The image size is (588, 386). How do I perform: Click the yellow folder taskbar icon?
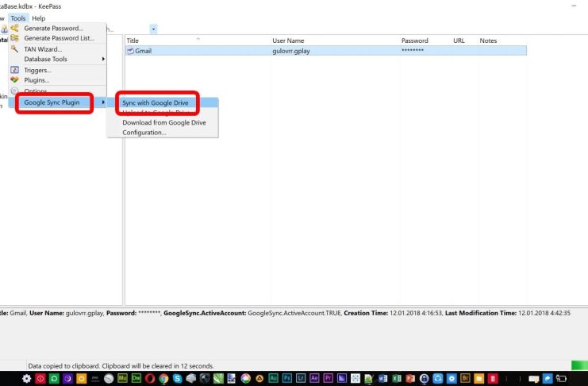(x=478, y=379)
